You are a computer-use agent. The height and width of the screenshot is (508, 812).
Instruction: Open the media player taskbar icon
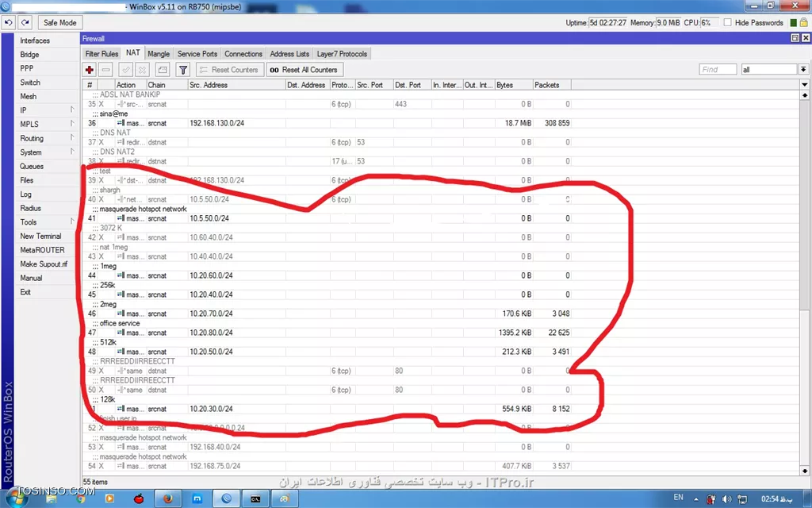point(109,498)
